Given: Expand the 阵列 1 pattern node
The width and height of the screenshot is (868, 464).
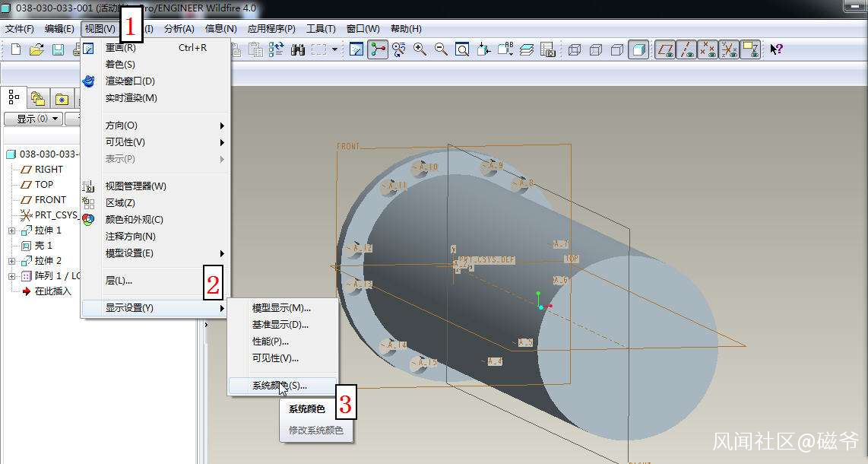Looking at the screenshot, I should (x=11, y=276).
